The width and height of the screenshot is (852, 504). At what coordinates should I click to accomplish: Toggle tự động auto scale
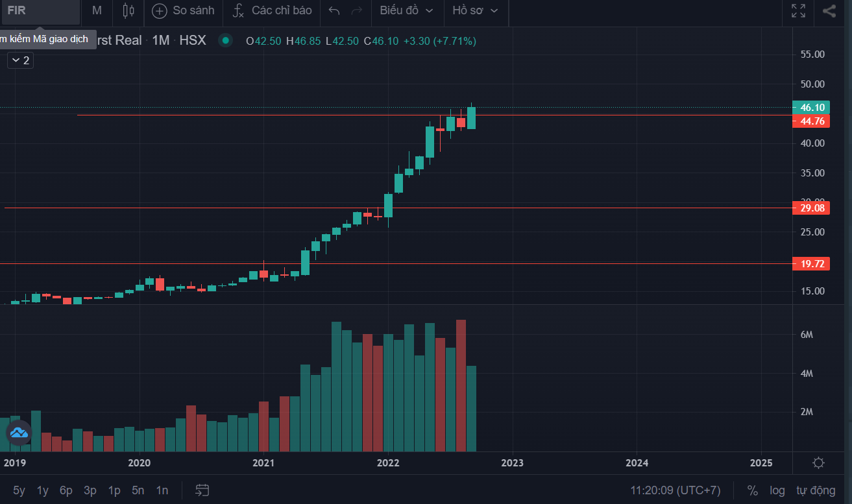(816, 490)
